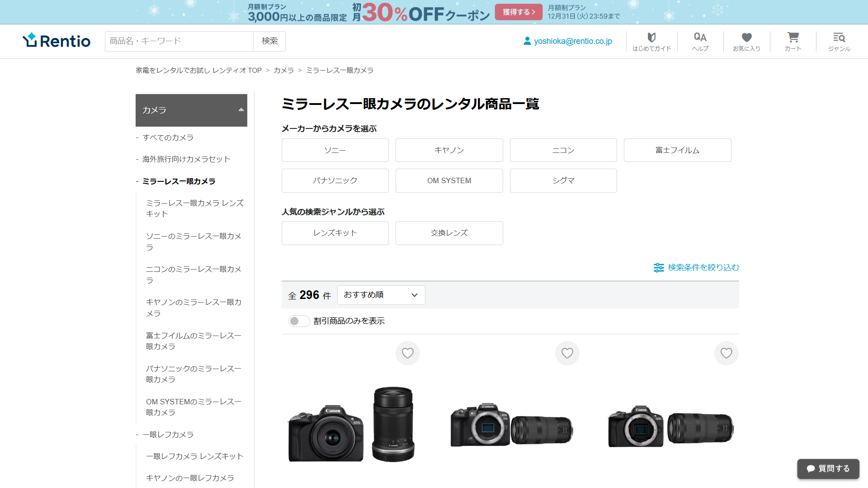Select the シグマ maker button

tap(563, 180)
